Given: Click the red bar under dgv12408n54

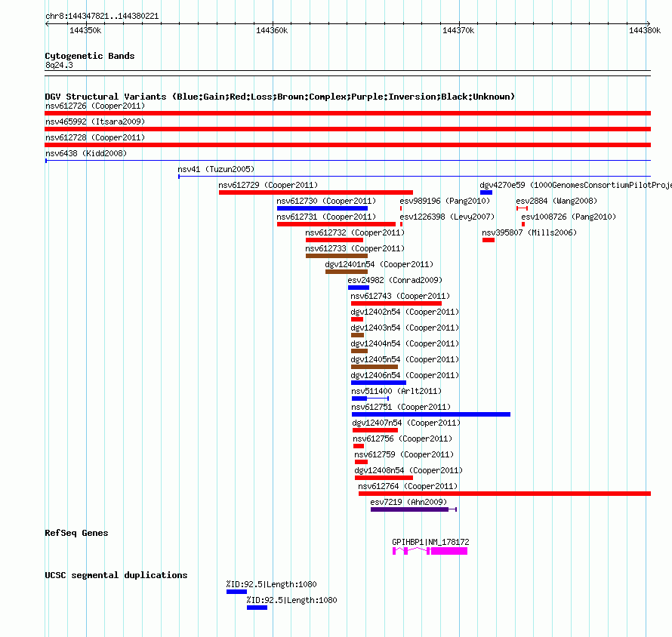Looking at the screenshot, I should point(384,478).
